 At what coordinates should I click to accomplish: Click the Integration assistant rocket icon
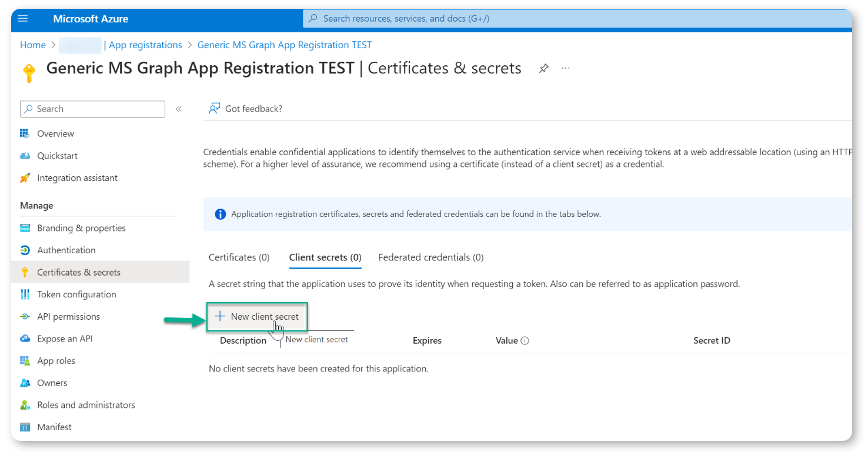coord(25,178)
